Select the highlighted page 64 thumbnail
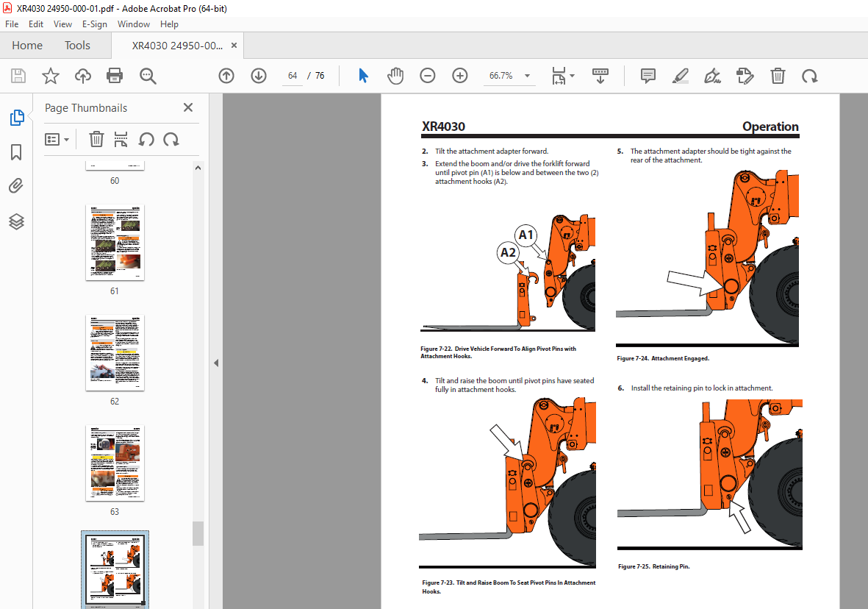This screenshot has height=609, width=868. tap(115, 570)
